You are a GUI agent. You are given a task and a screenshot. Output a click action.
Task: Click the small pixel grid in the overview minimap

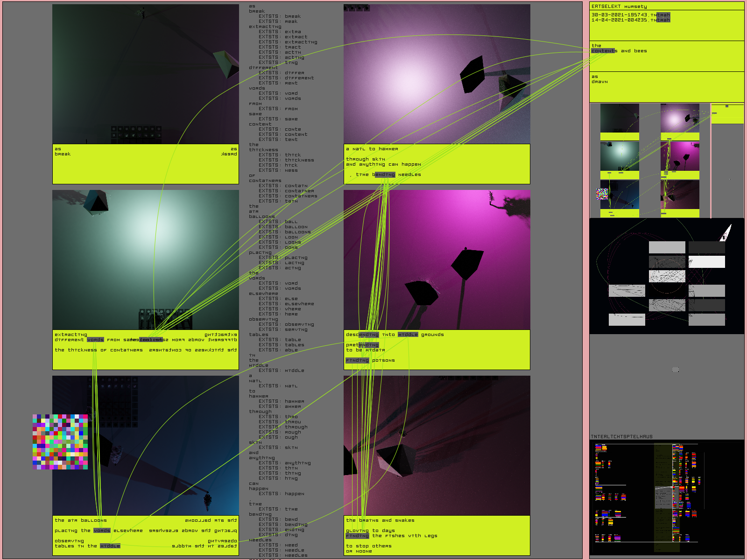click(x=602, y=194)
